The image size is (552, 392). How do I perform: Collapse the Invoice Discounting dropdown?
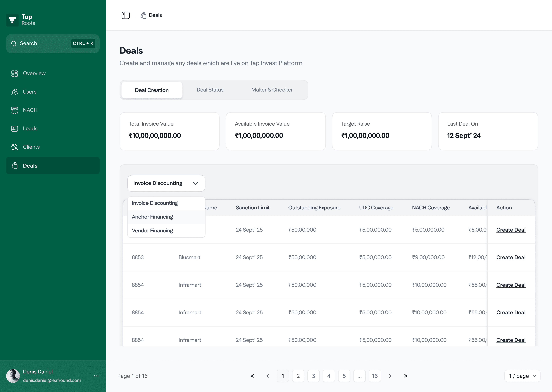(x=166, y=183)
